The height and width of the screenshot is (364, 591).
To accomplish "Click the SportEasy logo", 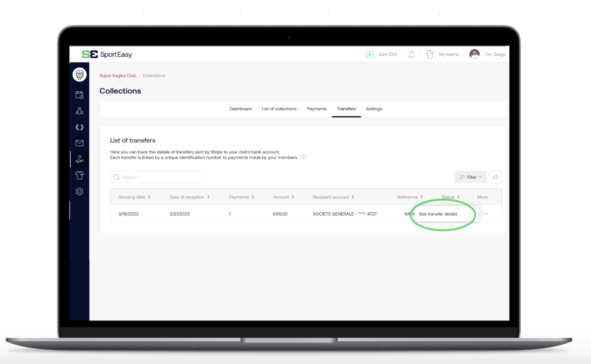I will pos(107,54).
